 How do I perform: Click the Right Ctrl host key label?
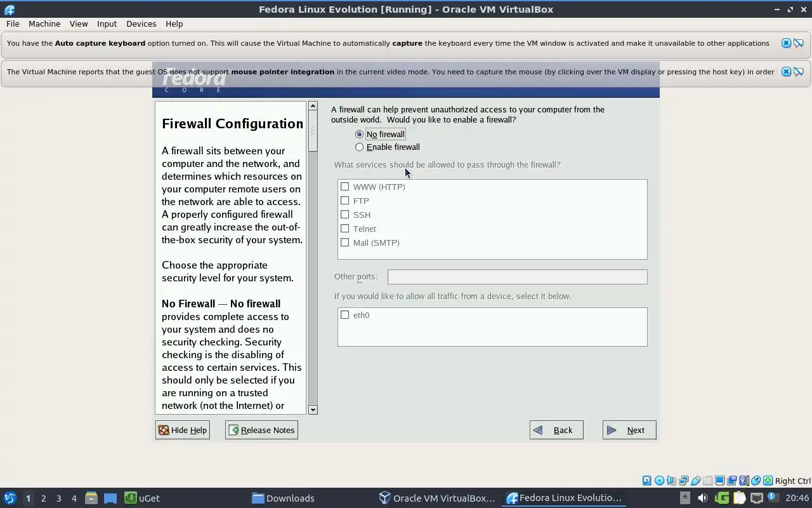click(x=792, y=481)
